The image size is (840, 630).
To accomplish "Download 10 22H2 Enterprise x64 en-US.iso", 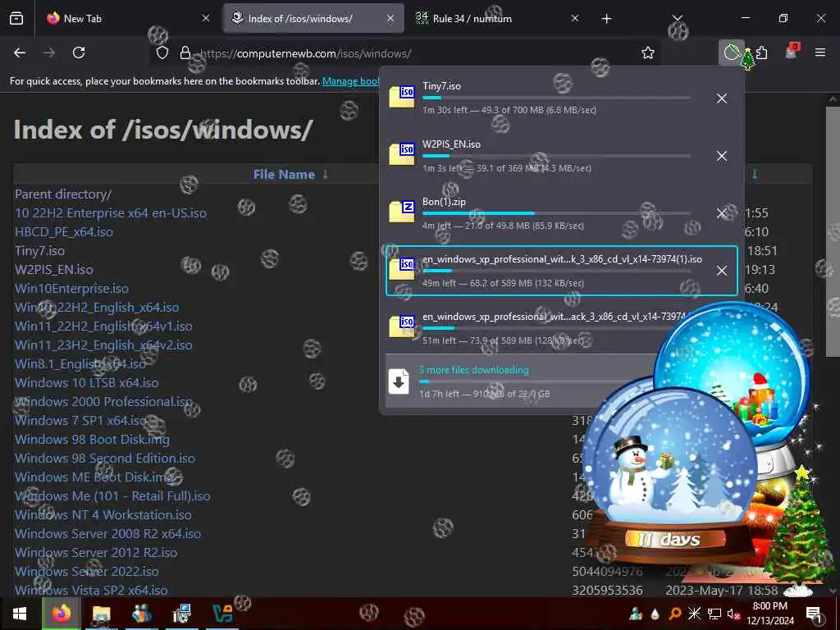I will pyautogui.click(x=111, y=212).
